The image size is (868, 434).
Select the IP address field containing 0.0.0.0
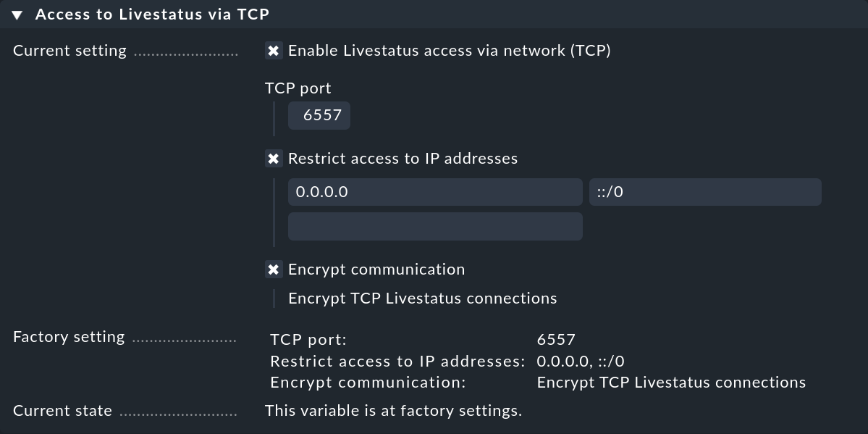(434, 191)
